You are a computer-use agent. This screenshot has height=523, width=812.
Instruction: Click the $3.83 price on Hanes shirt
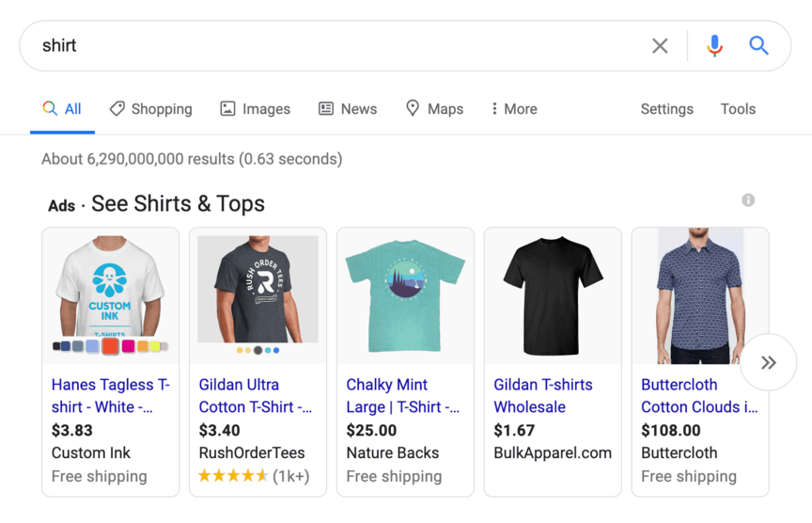pyautogui.click(x=72, y=430)
